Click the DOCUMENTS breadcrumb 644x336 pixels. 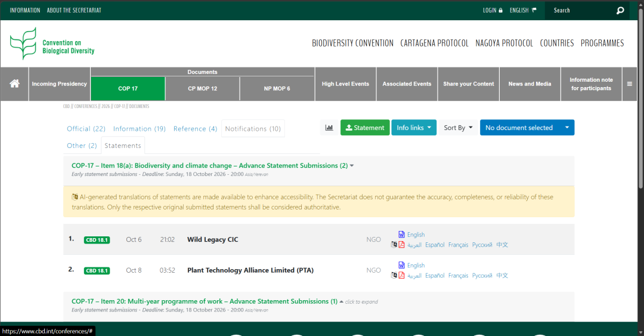pos(139,106)
